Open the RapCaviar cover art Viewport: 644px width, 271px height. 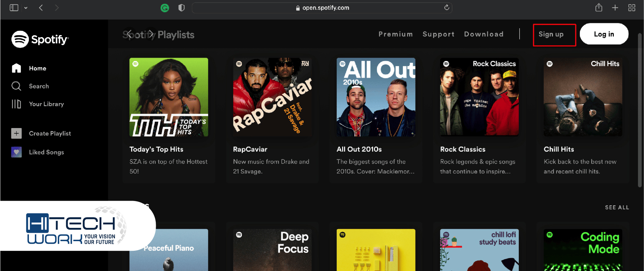[x=272, y=97]
